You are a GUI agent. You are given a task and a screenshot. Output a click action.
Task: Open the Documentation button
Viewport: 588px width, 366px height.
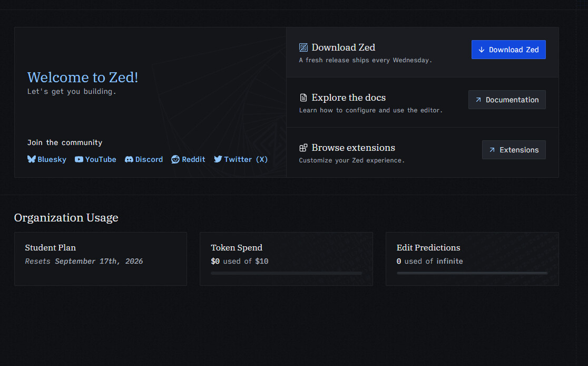pyautogui.click(x=507, y=100)
